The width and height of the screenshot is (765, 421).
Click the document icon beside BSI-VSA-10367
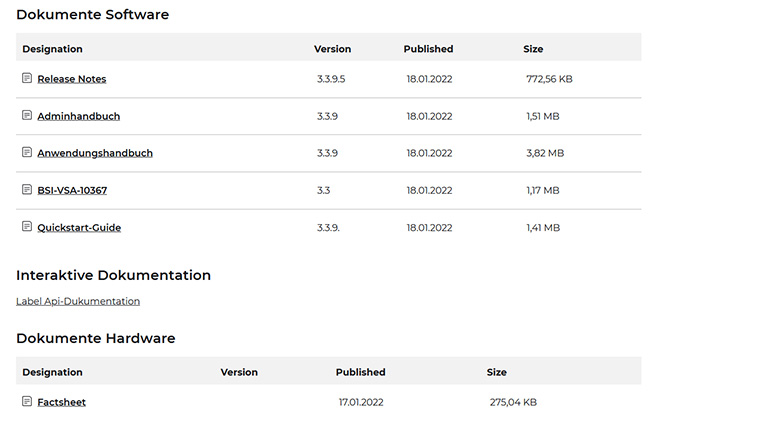coord(27,189)
